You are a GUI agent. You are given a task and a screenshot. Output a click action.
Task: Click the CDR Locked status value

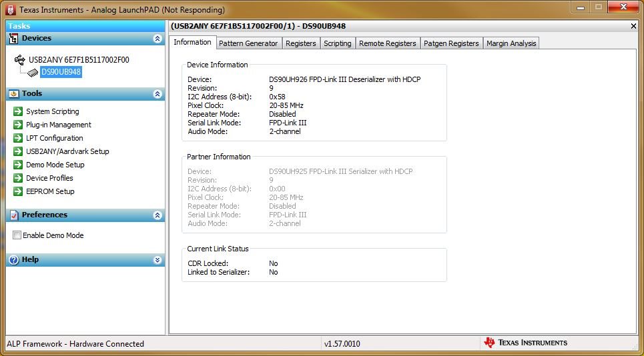(274, 263)
